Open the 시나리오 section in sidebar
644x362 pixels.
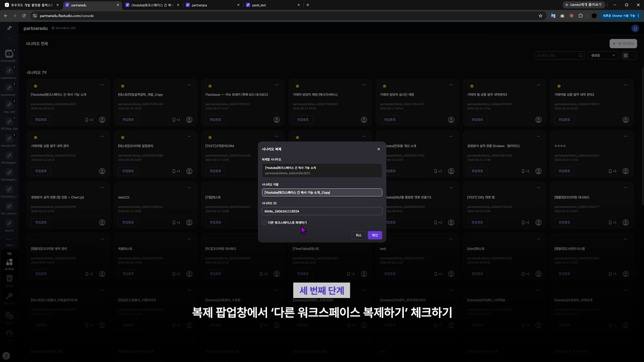tap(9, 264)
